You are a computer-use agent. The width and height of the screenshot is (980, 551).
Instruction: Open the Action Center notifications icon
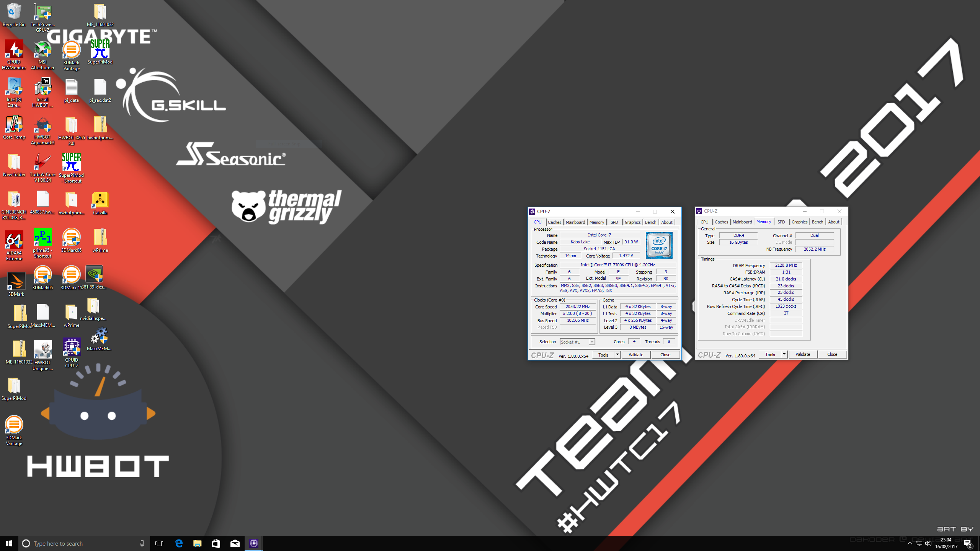(968, 543)
